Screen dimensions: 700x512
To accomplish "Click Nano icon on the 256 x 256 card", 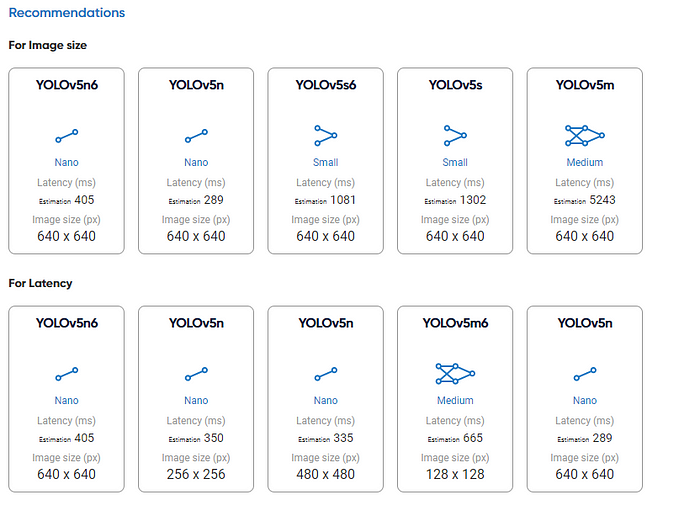I will [x=196, y=374].
